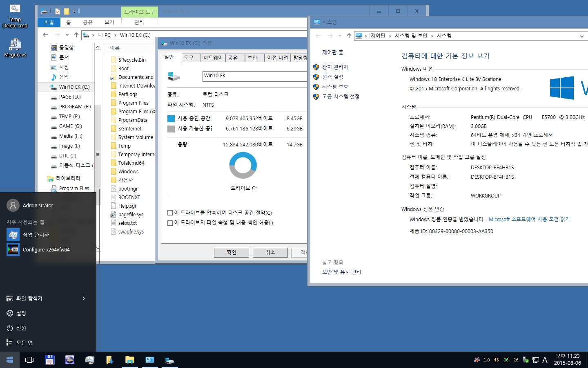Image resolution: width=588 pixels, height=368 pixels.
Task: Switch to the 하드웨어 tab in drive properties
Action: [x=213, y=58]
